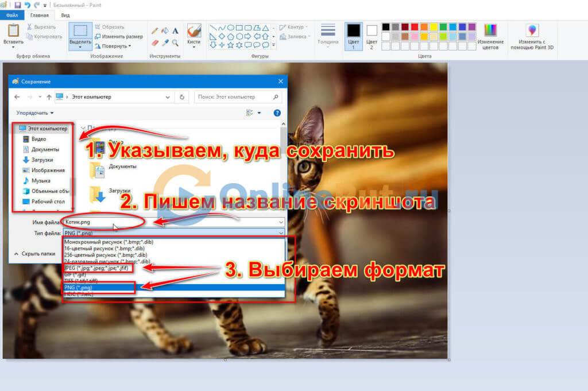The image size is (588, 391).
Task: Choose JPEG format from the list
Action: (98, 268)
